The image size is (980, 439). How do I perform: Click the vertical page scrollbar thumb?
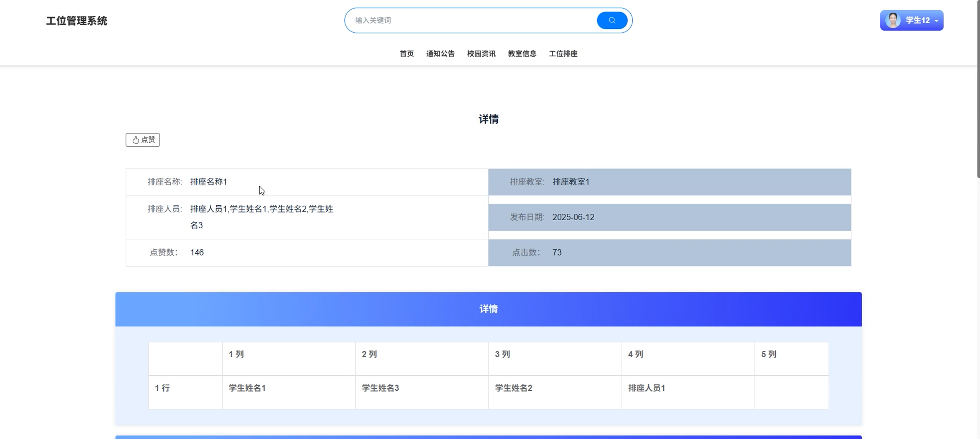tap(978, 88)
